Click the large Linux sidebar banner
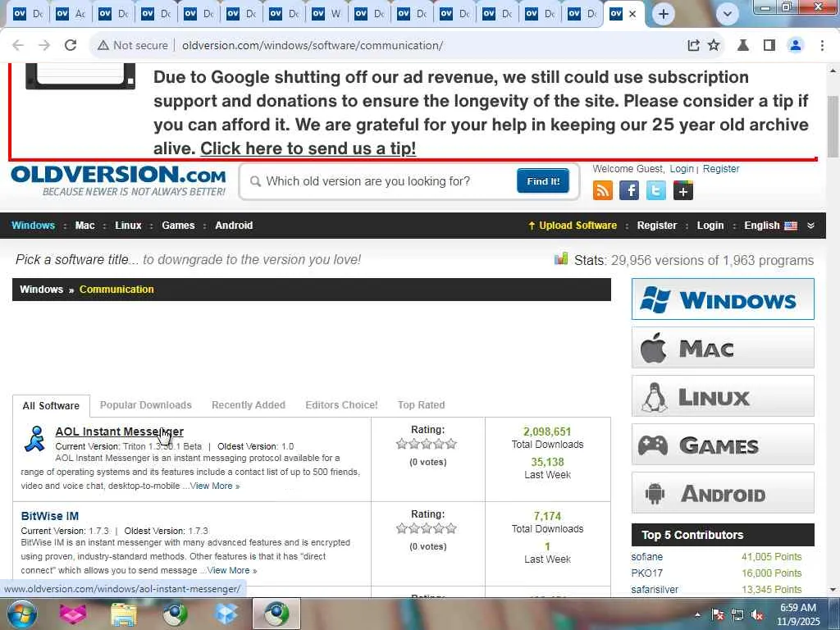The image size is (840, 630). [723, 396]
